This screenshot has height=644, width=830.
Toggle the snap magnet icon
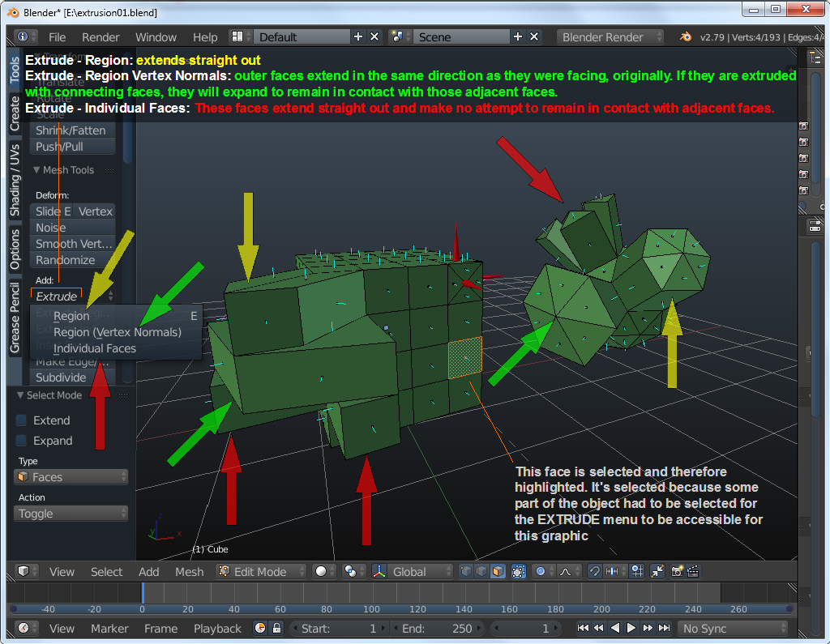(x=594, y=571)
